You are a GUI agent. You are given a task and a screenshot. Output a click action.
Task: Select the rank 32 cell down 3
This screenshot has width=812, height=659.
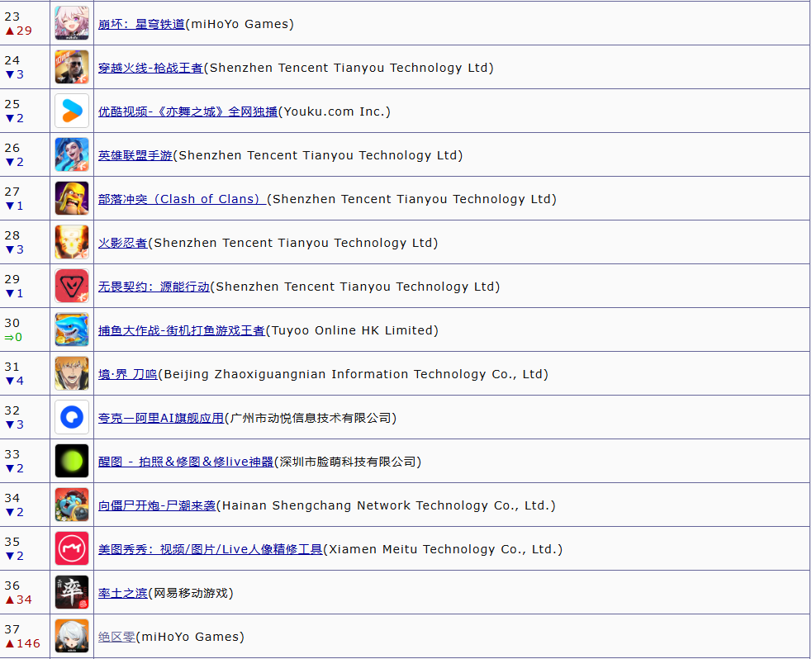[25, 417]
